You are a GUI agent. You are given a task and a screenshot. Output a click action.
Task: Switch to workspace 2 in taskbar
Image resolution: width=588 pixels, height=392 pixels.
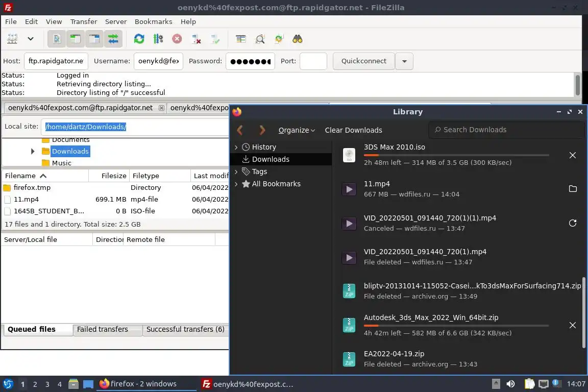(x=35, y=384)
